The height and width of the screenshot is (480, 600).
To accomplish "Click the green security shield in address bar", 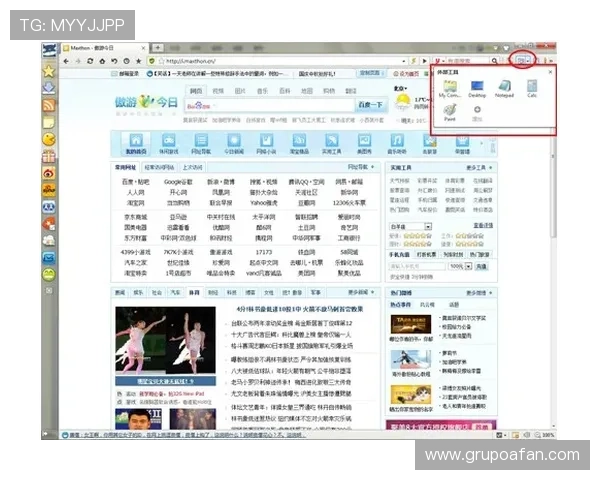I will click(x=152, y=61).
